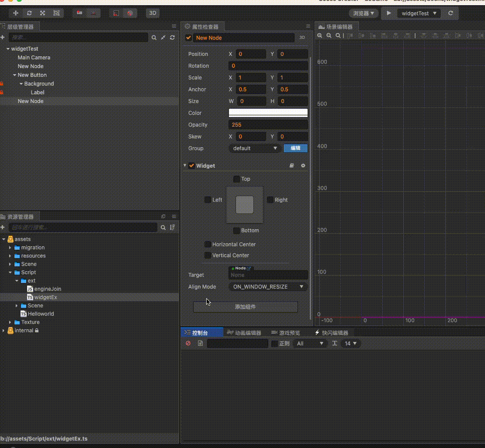This screenshot has height=448, width=485.
Task: Open widgetTest scene dropdown
Action: [x=419, y=13]
